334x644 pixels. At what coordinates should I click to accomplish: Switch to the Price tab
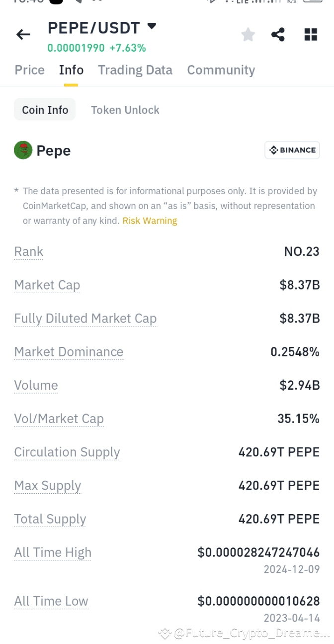[x=29, y=70]
